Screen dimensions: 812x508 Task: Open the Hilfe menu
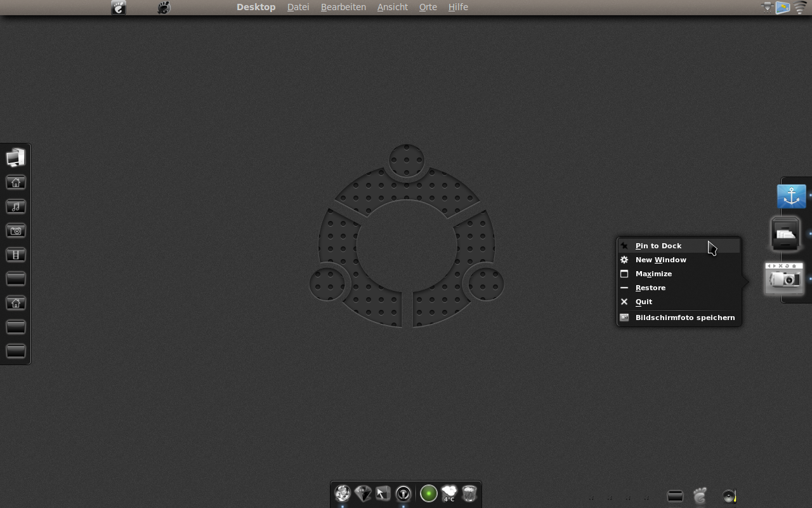click(x=458, y=7)
